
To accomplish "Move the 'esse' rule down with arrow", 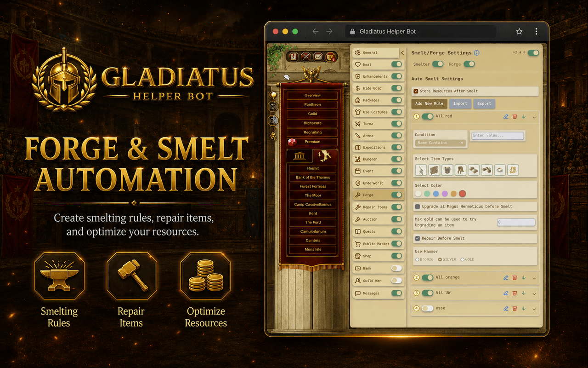I will click(523, 309).
